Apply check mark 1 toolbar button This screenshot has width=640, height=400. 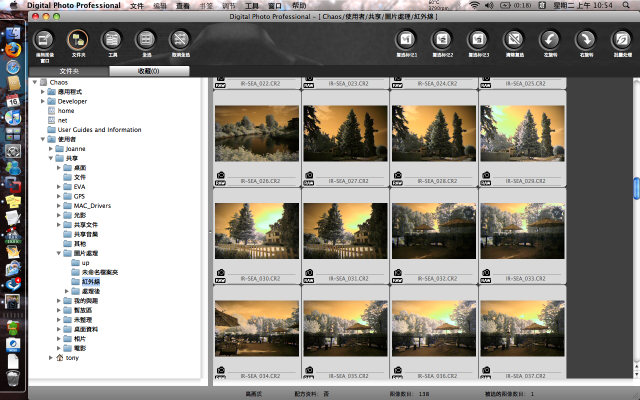point(406,40)
